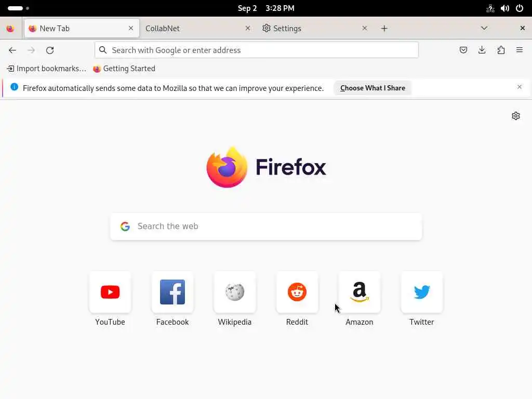Open new tab personalize gear
This screenshot has width=532, height=399.
pyautogui.click(x=516, y=116)
